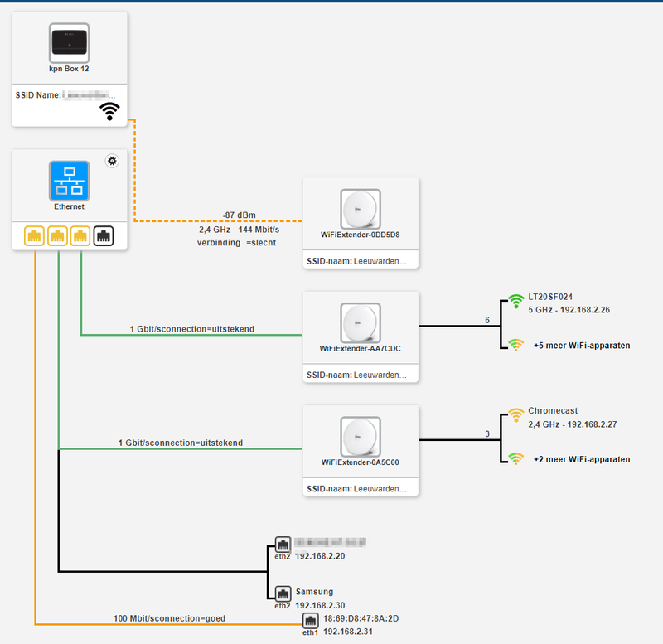Click the IP address 192.168.2.20
This screenshot has width=663, height=644.
(x=320, y=556)
